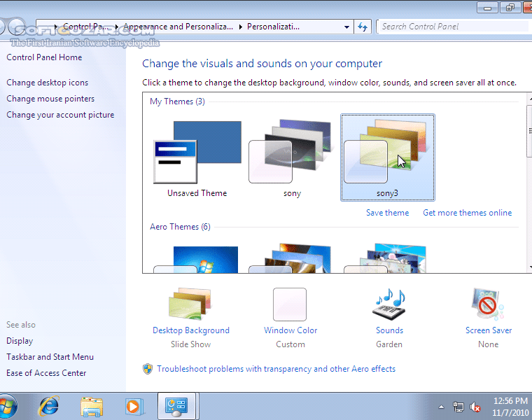
Task: Click the Screen Saver link
Action: pos(489,330)
